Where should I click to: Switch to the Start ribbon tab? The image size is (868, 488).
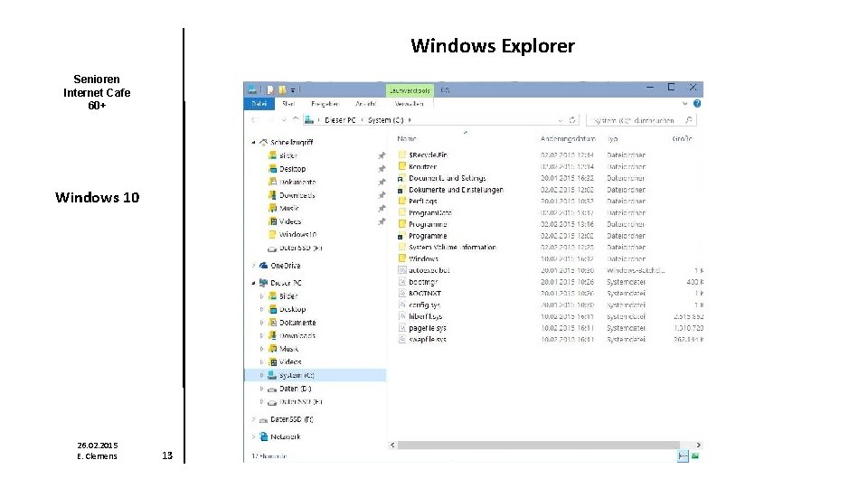[288, 103]
